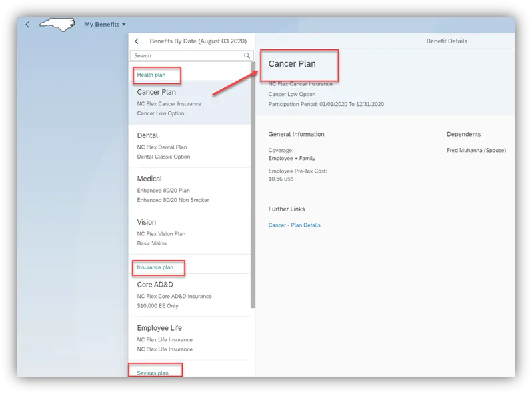
Task: Click the magnifier search icon
Action: pyautogui.click(x=247, y=55)
